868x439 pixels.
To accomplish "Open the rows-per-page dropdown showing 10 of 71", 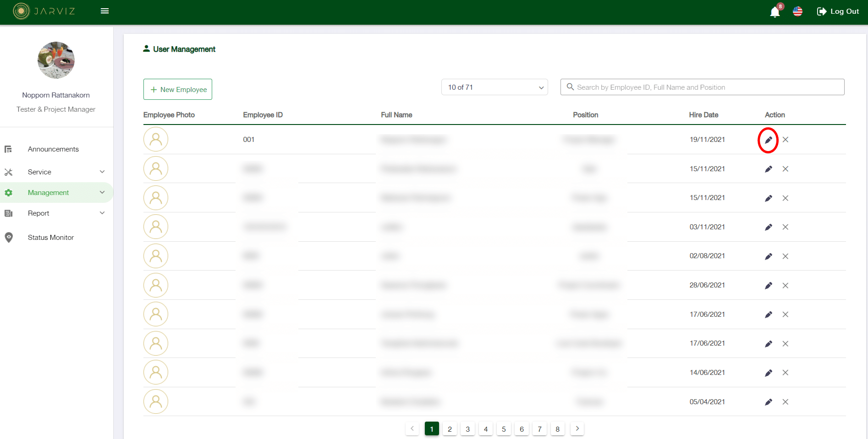I will pyautogui.click(x=494, y=87).
